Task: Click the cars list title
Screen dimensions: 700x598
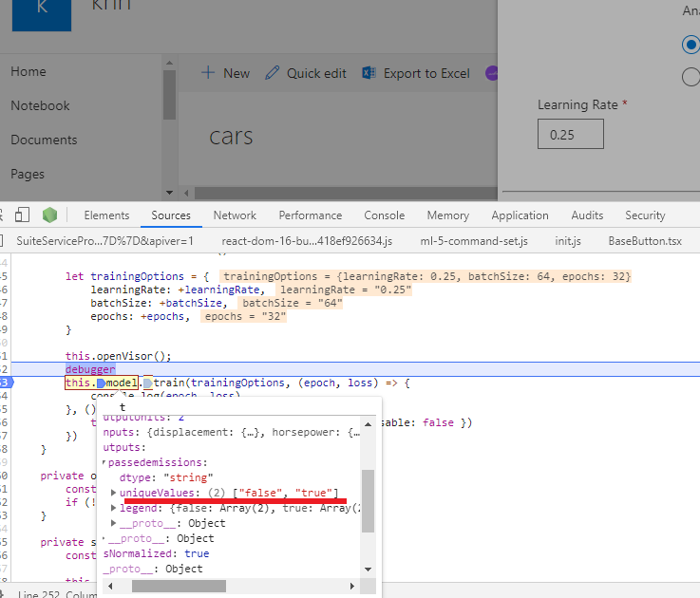Action: [x=231, y=137]
